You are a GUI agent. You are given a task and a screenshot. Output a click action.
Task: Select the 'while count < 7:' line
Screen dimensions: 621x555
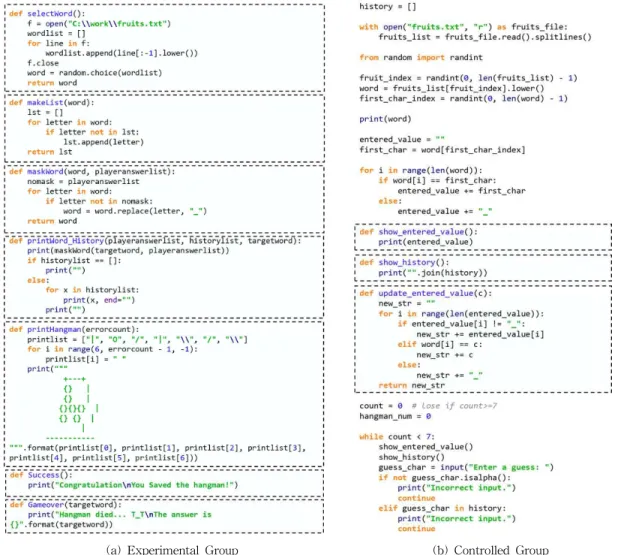[x=397, y=437]
